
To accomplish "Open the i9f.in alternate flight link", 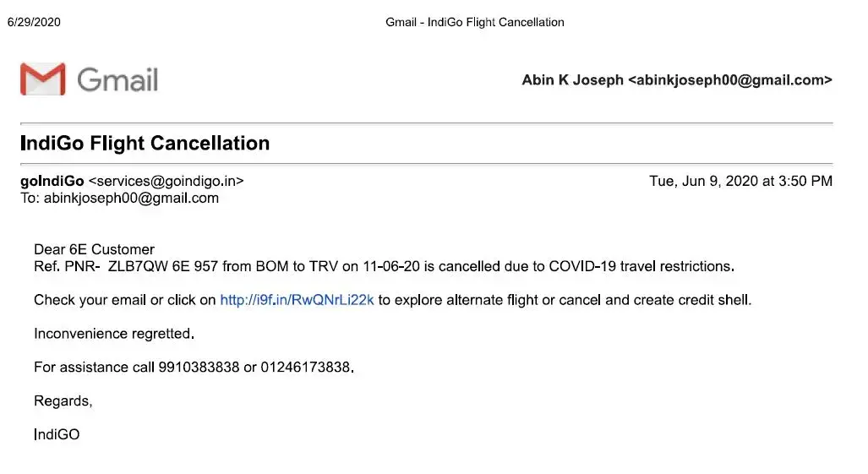I will click(297, 300).
